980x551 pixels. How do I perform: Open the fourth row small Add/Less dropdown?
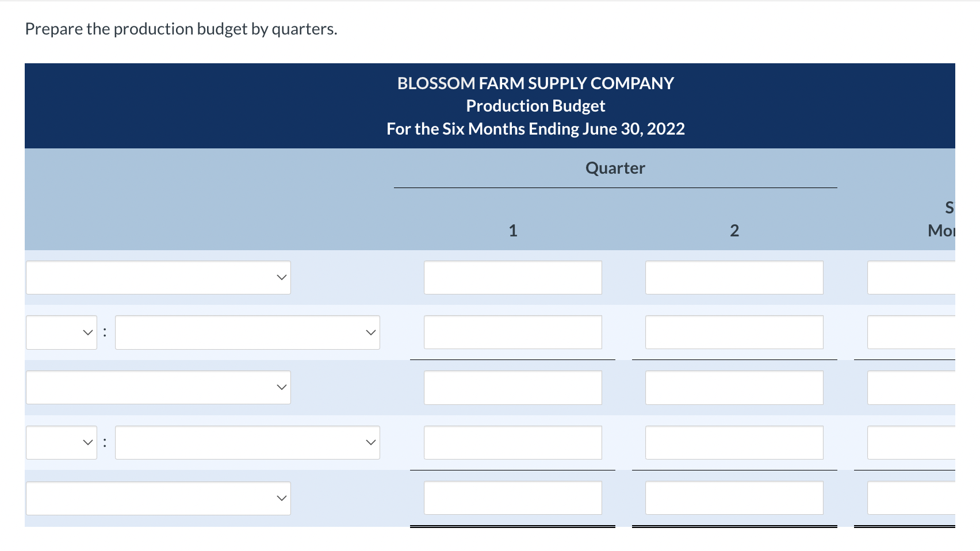click(62, 442)
